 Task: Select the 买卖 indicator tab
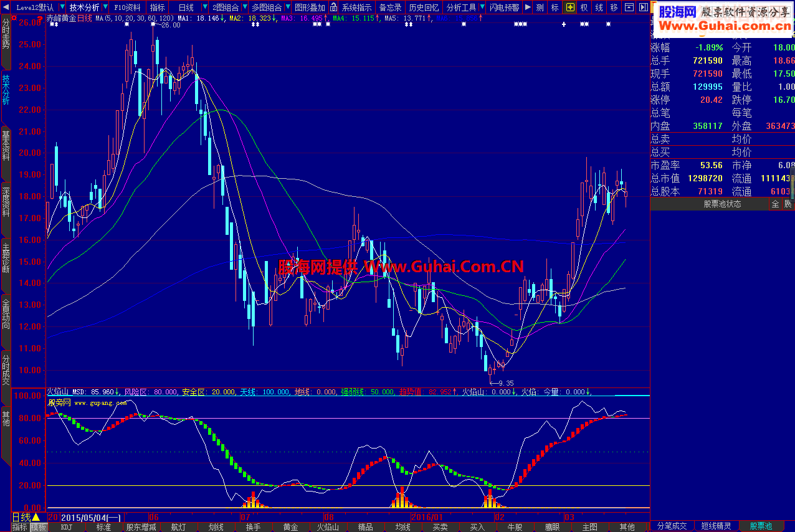pyautogui.click(x=440, y=527)
